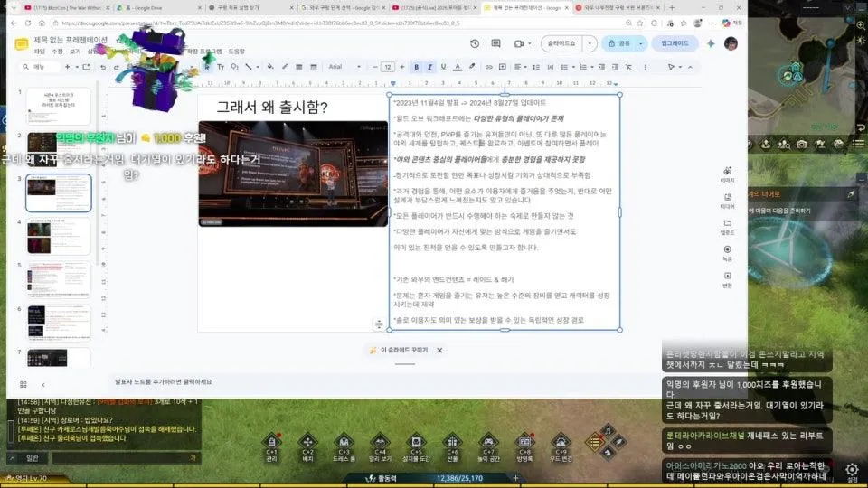Open the fill color bucket

pos(270,67)
